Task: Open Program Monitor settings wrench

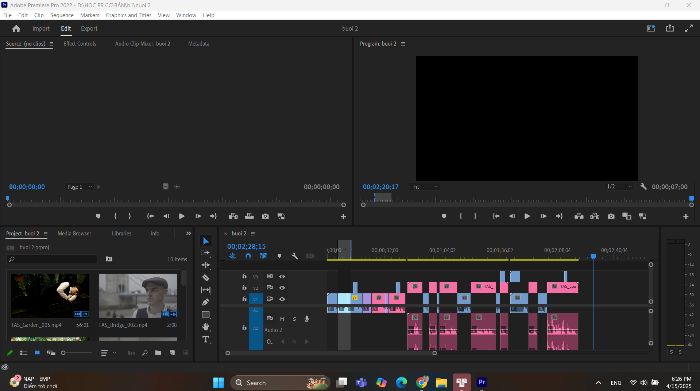Action: point(643,187)
